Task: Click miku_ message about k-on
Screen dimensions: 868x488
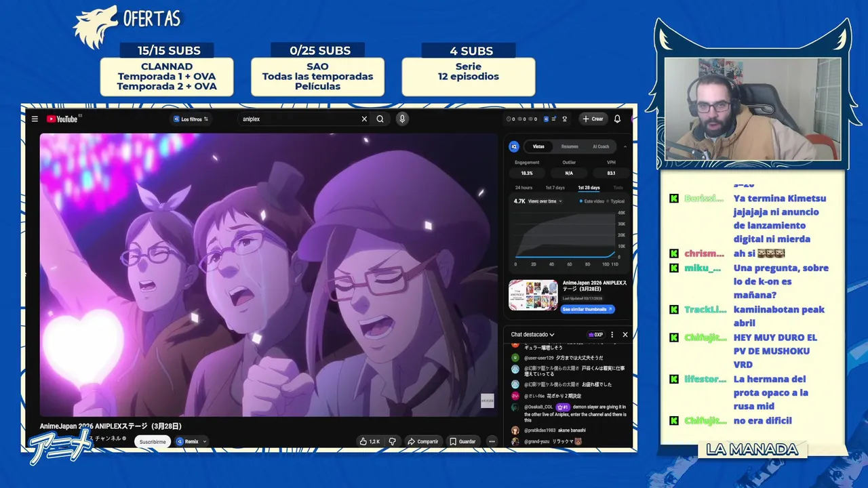Action: (x=781, y=281)
